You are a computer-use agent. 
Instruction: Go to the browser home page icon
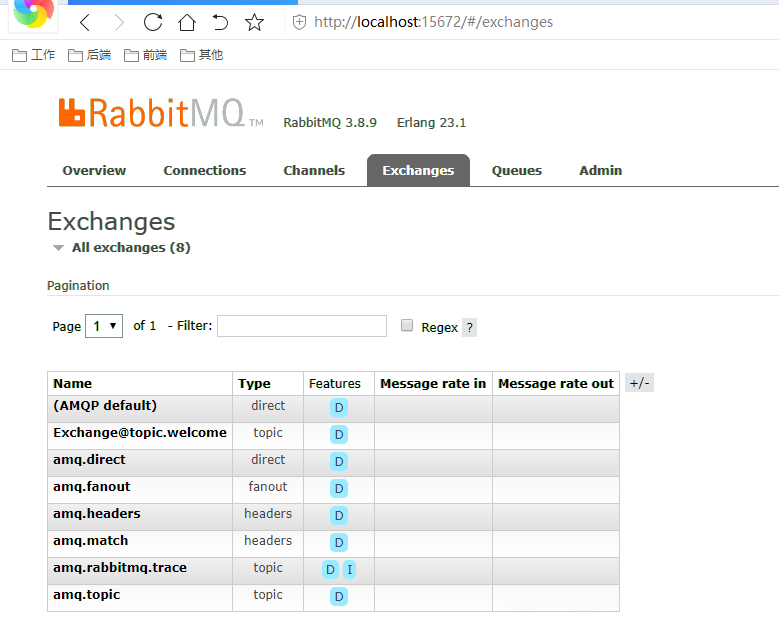coord(187,22)
